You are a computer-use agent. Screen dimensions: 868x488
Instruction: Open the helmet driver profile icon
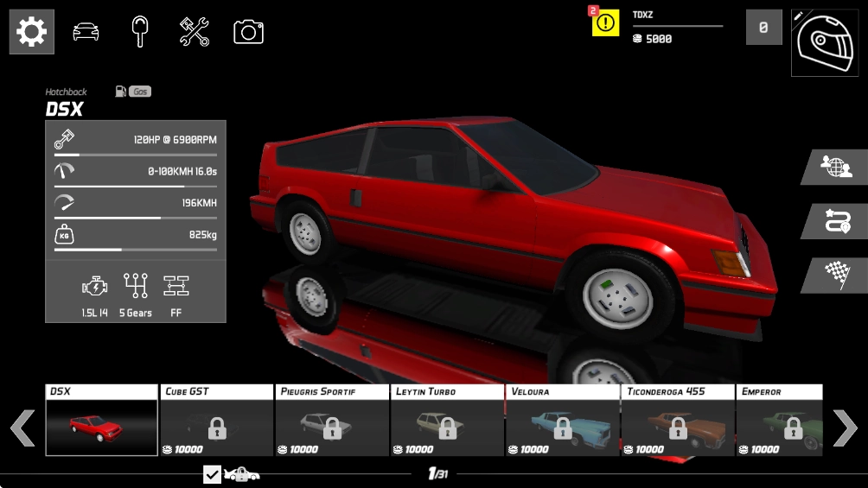(824, 43)
